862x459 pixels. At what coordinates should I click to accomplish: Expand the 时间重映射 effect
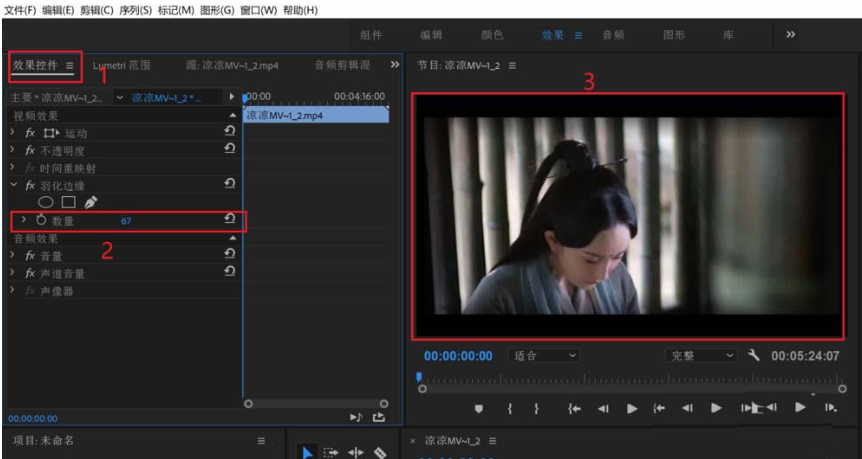coord(13,167)
